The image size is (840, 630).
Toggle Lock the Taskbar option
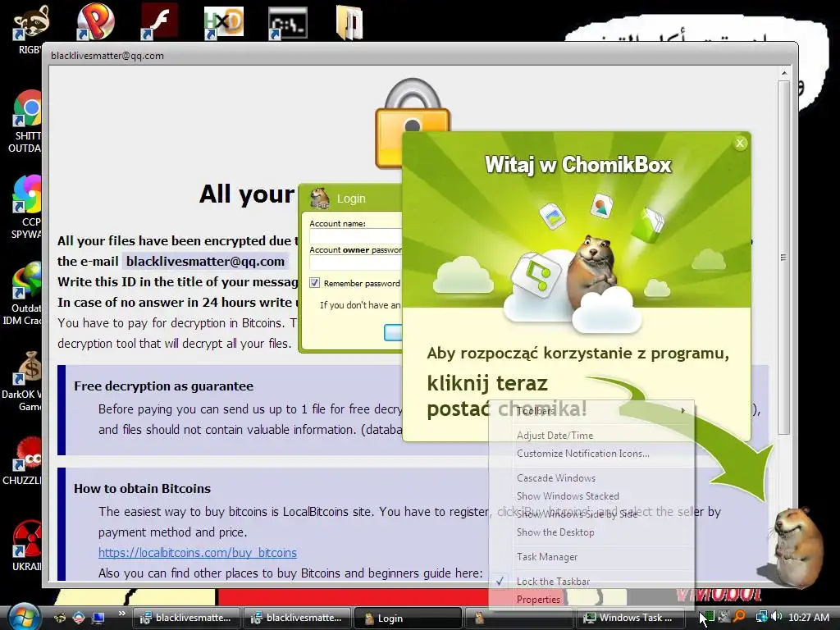(592, 582)
